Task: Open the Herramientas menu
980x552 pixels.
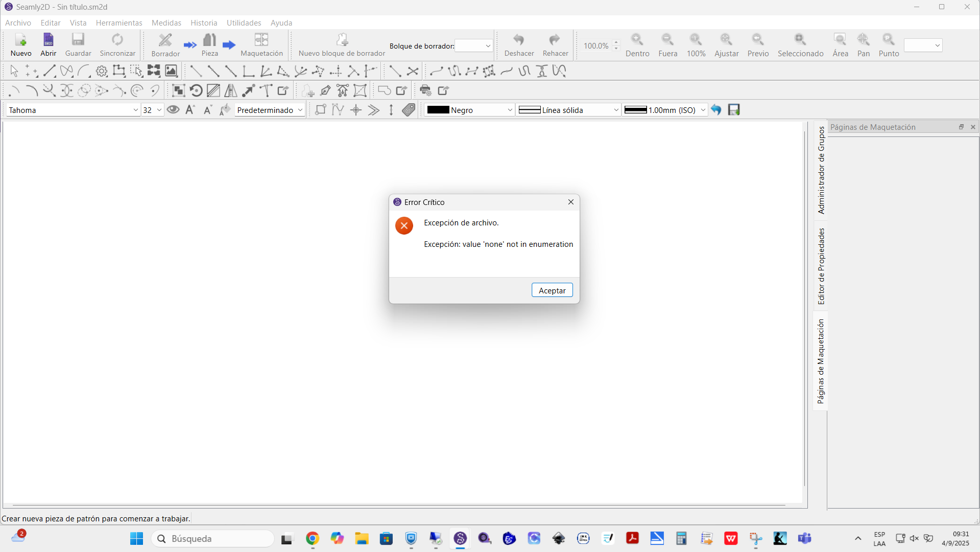Action: pos(119,23)
